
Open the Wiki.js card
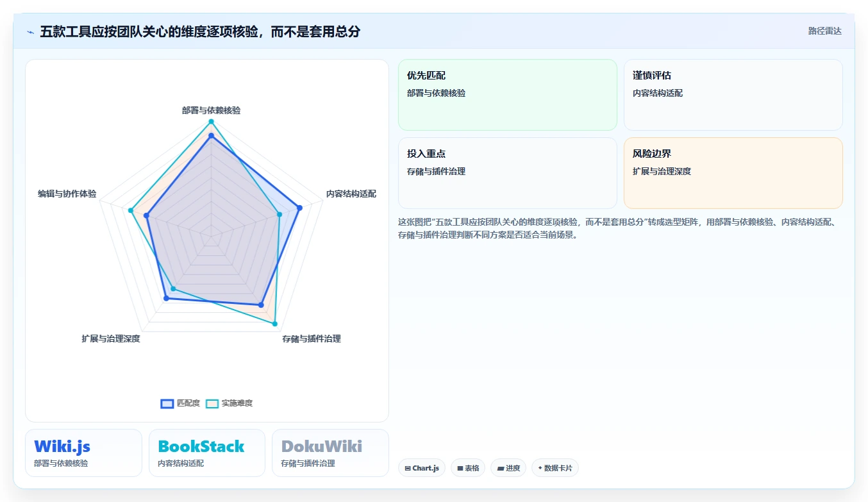click(x=83, y=453)
